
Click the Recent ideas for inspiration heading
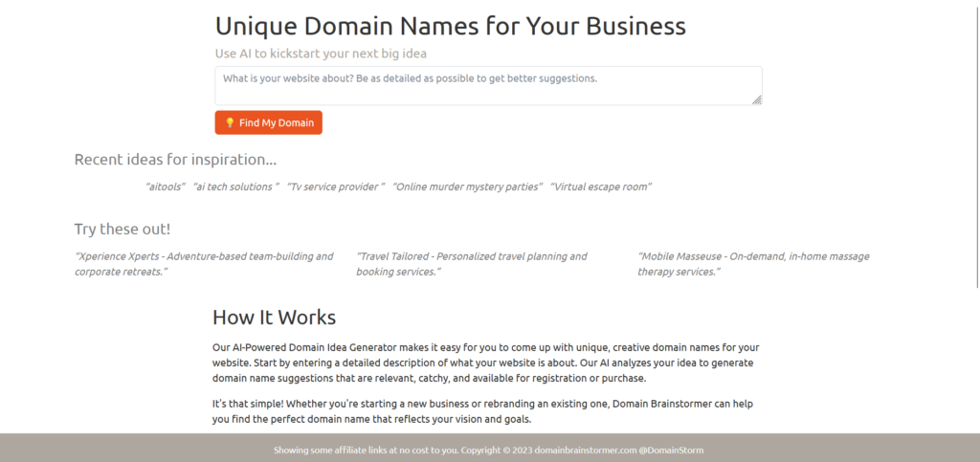point(175,160)
